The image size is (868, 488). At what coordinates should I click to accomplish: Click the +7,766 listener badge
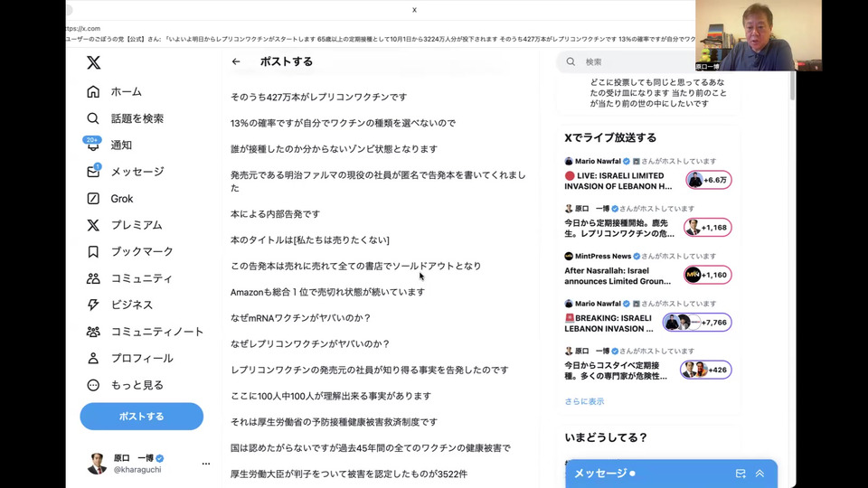coord(697,323)
